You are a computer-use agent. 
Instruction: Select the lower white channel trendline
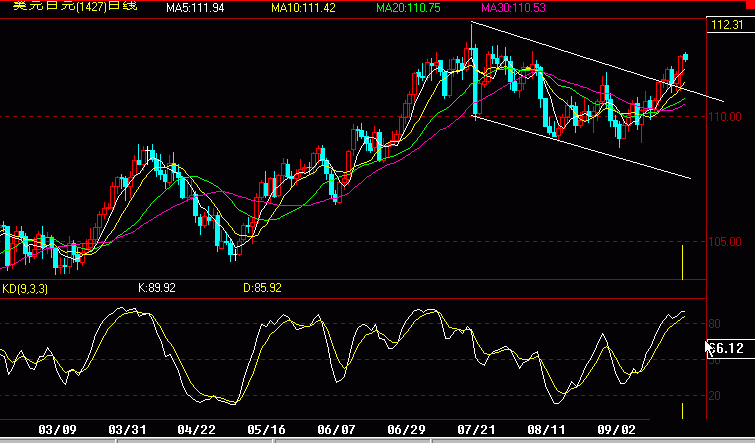coord(582,146)
